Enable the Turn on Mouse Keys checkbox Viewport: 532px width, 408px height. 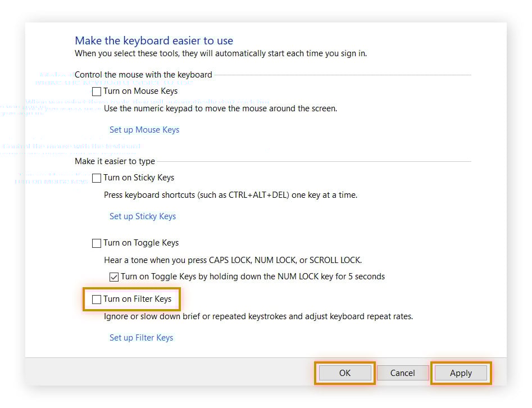pyautogui.click(x=97, y=91)
